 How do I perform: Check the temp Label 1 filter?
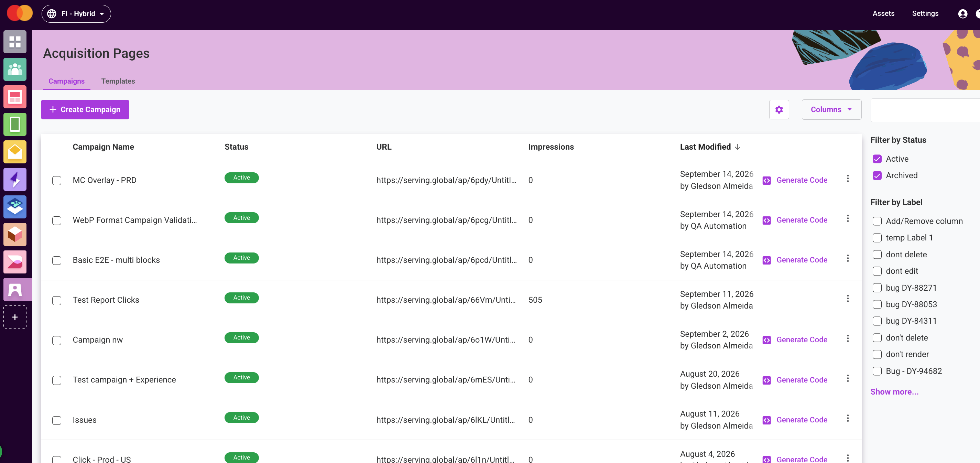(877, 238)
